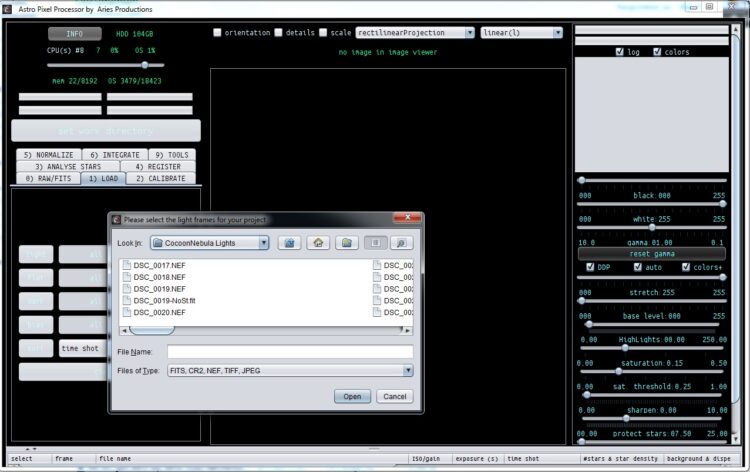Click the HighLights slider
750x472 pixels.
(652, 324)
